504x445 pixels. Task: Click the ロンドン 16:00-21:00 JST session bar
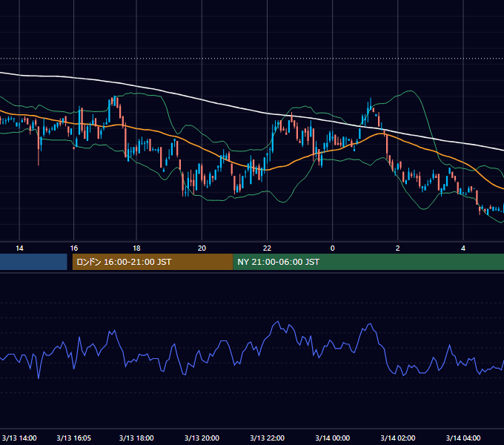click(153, 262)
